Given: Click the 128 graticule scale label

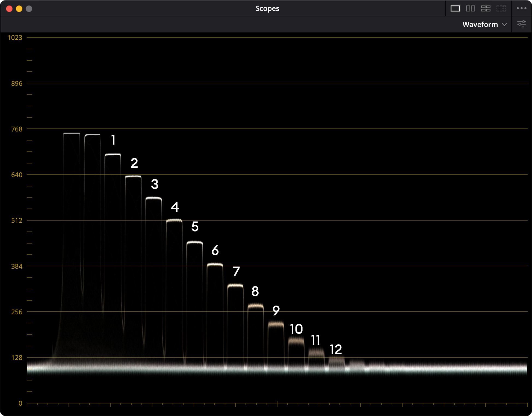Looking at the screenshot, I should pos(17,358).
